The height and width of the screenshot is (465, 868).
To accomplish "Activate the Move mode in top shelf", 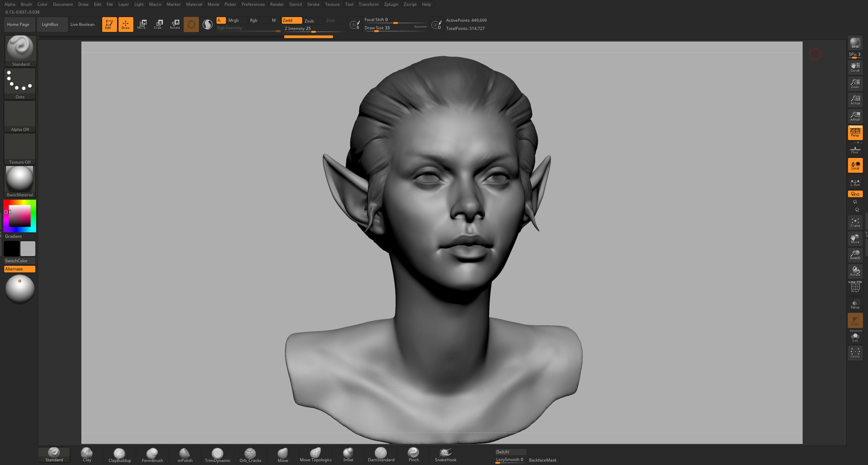I will coord(142,24).
